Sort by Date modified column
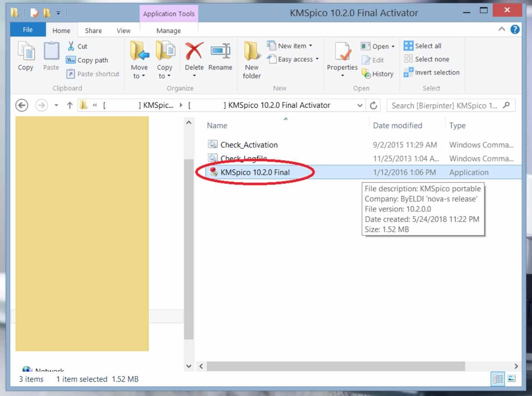The width and height of the screenshot is (532, 396). click(397, 125)
